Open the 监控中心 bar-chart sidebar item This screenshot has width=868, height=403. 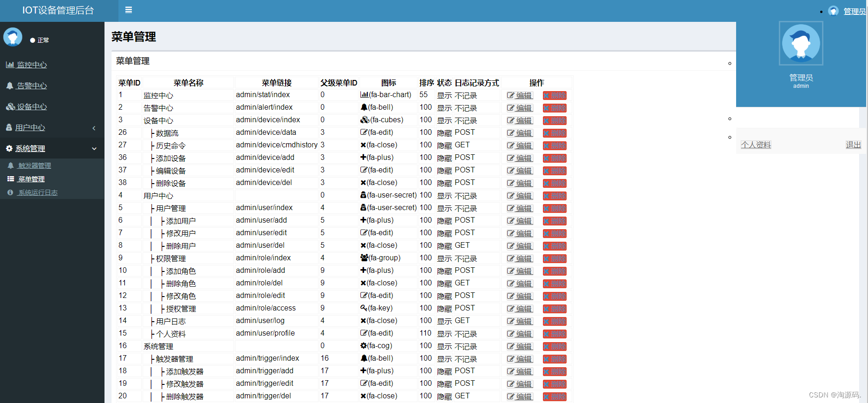(x=26, y=65)
